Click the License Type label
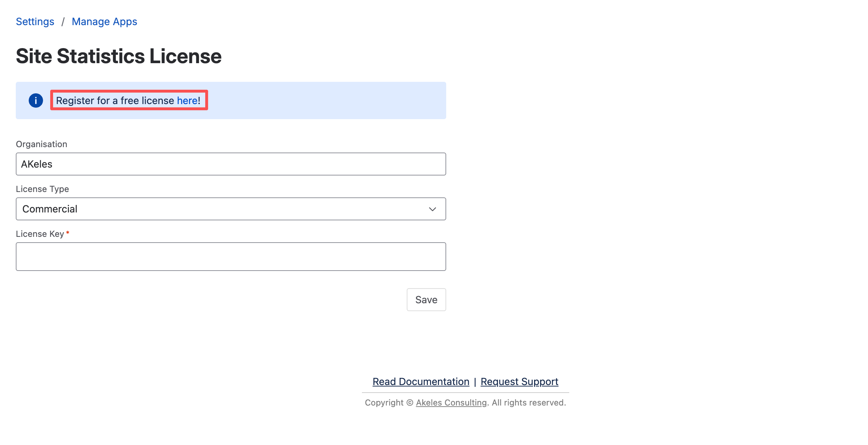This screenshot has height=445, width=868. [x=42, y=189]
